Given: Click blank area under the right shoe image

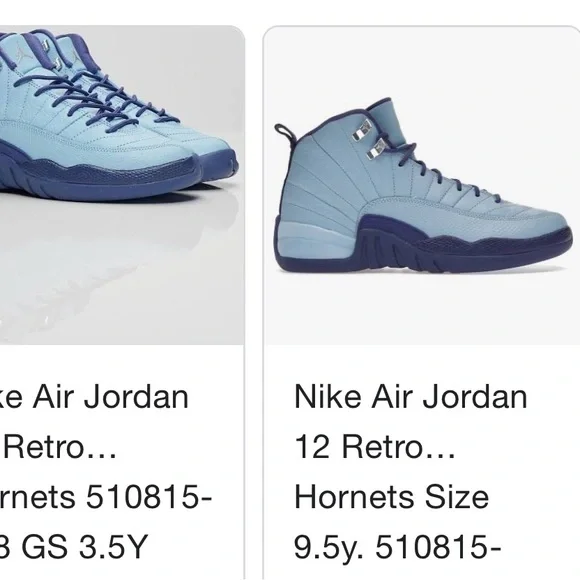Looking at the screenshot, I should 422,311.
